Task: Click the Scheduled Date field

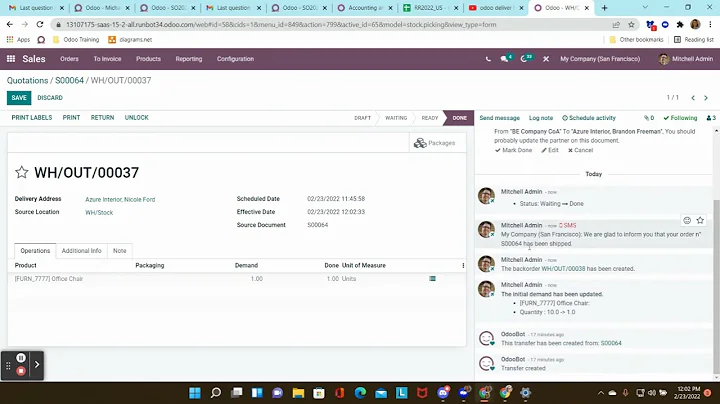Action: (336, 199)
